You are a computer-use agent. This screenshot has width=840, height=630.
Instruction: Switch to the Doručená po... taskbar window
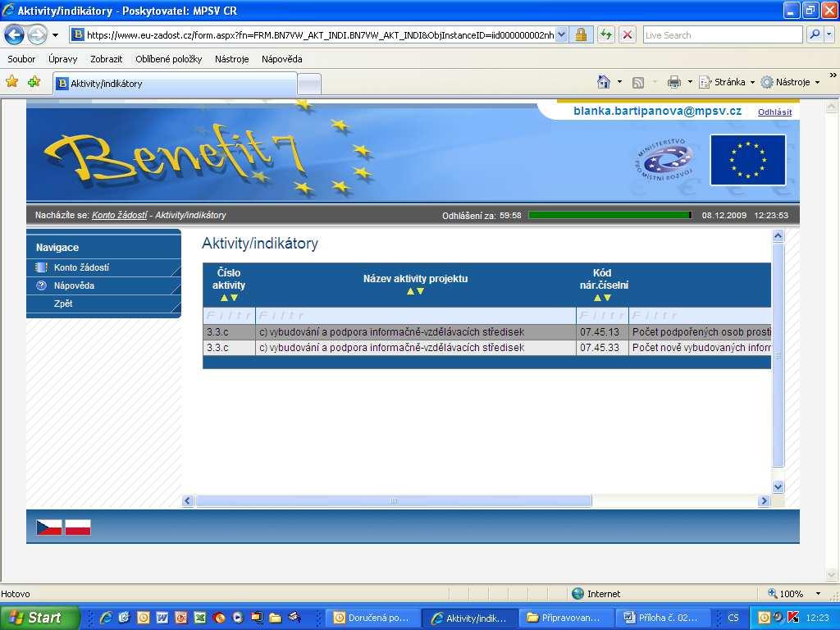(373, 618)
